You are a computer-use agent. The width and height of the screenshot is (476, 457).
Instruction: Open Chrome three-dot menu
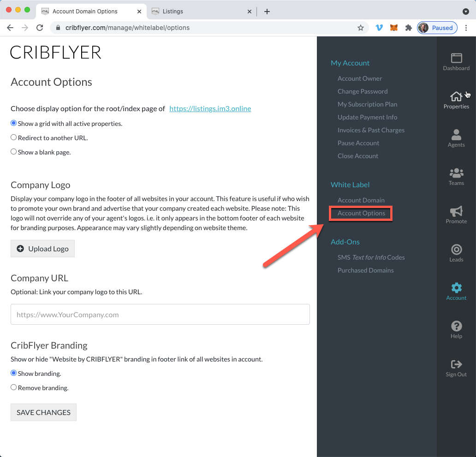(x=466, y=28)
